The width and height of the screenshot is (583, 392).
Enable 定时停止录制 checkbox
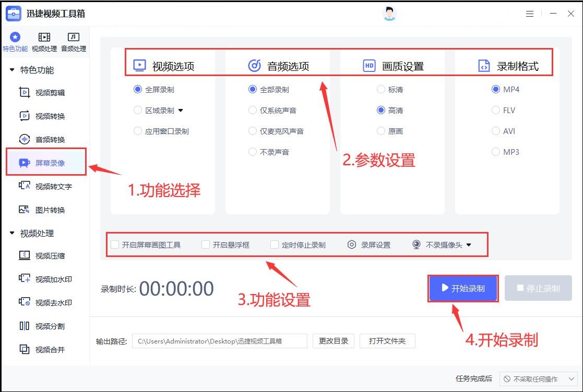[x=275, y=244]
